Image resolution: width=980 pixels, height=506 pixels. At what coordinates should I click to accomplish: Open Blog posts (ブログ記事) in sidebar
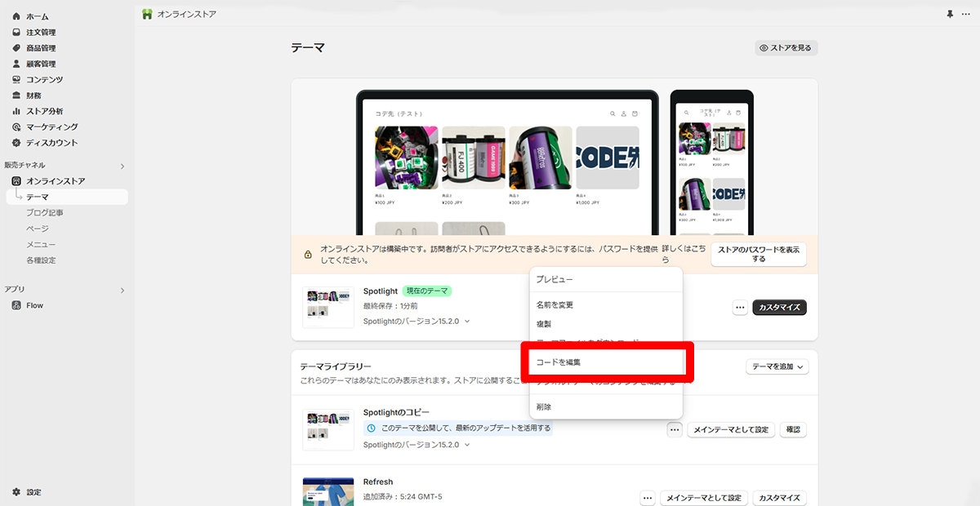[x=45, y=213]
